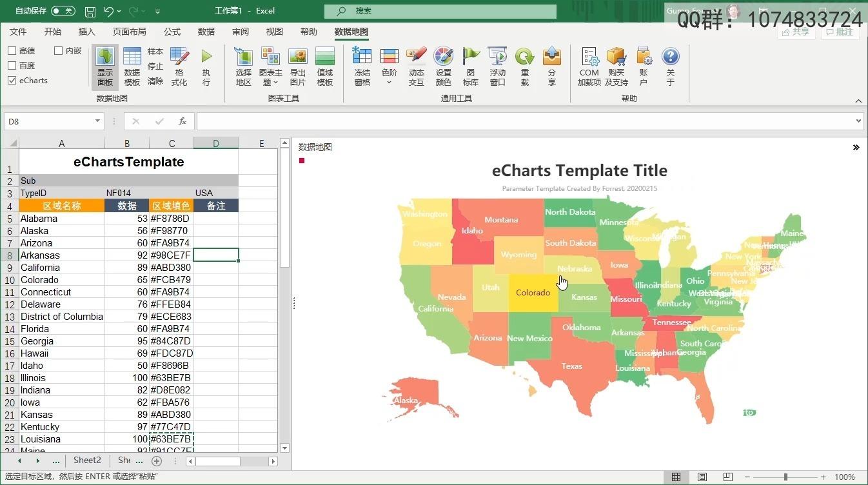Click the 冻结窗格 freeze panes icon
Screen dimensions: 868x485
362,66
